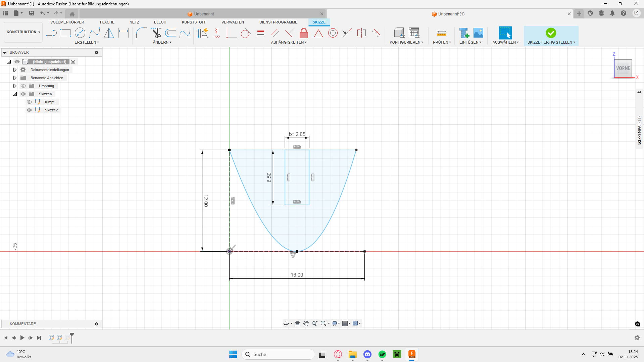Click SKIZZE FERTIG STELLEN to finish sketch
Viewport: 644px width, 362px height.
551,35
